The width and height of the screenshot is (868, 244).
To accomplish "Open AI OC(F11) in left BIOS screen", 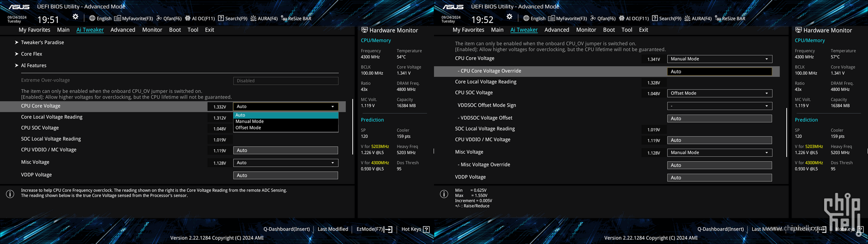I will click(200, 19).
